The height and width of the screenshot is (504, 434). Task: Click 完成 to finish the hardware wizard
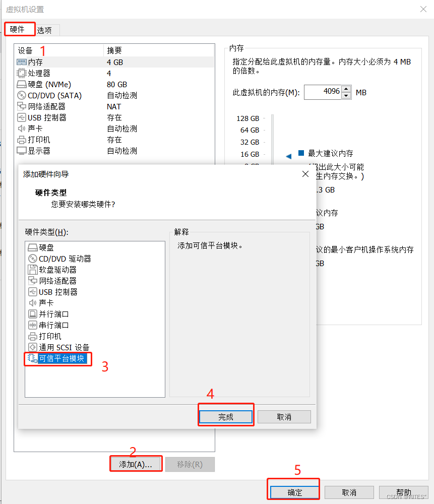coord(226,416)
